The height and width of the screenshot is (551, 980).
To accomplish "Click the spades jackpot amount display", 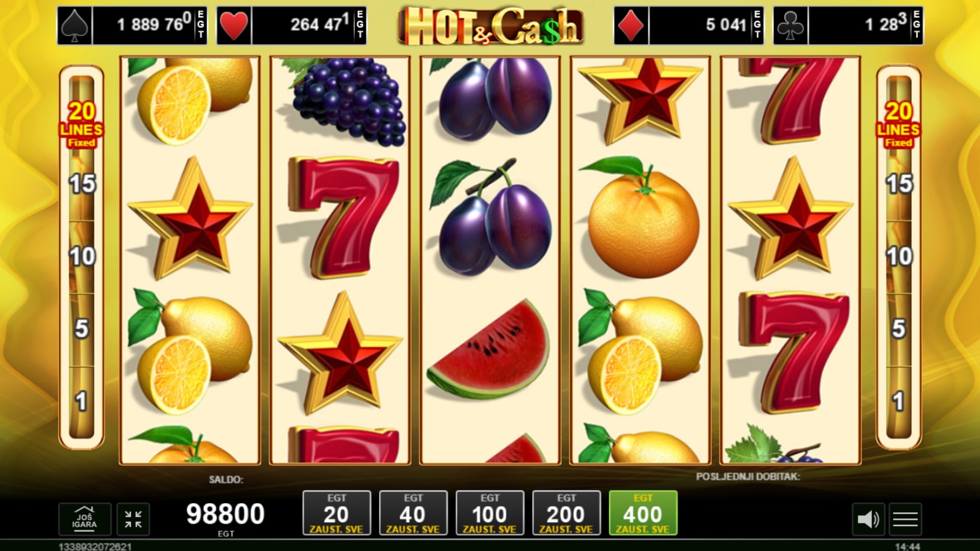I will click(x=150, y=25).
